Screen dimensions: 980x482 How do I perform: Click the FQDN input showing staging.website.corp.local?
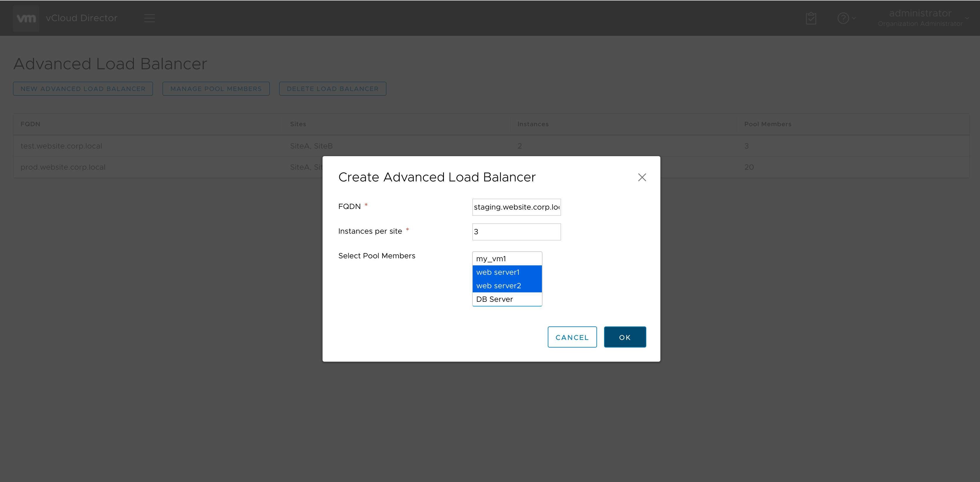pyautogui.click(x=516, y=207)
